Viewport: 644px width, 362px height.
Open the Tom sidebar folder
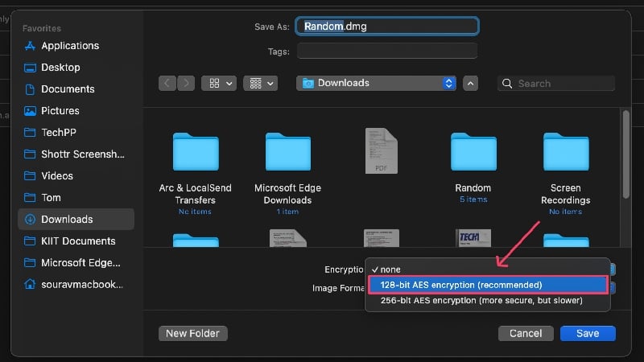[51, 198]
